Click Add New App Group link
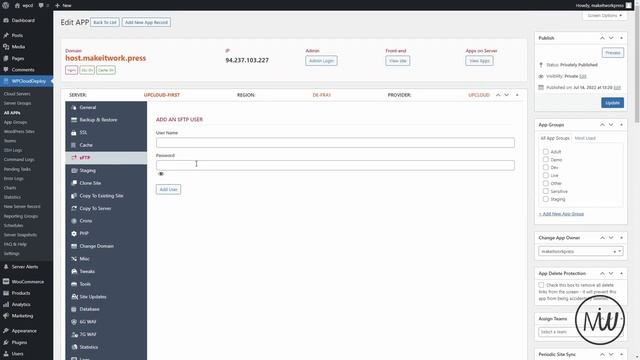This screenshot has width=640, height=360. (561, 214)
